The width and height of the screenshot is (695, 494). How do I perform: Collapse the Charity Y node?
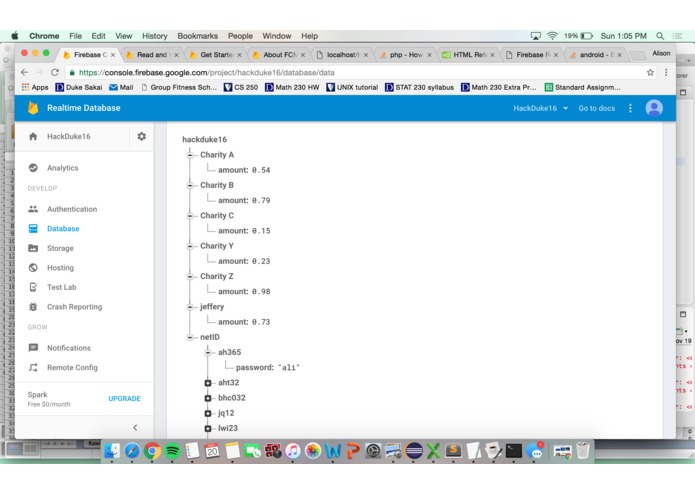[190, 246]
